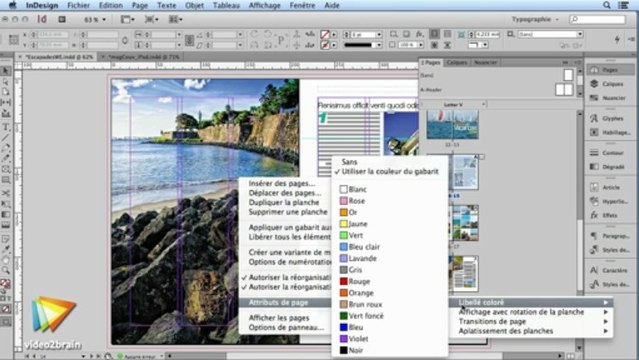Expand Aplatissement des planches submenu

click(531, 331)
